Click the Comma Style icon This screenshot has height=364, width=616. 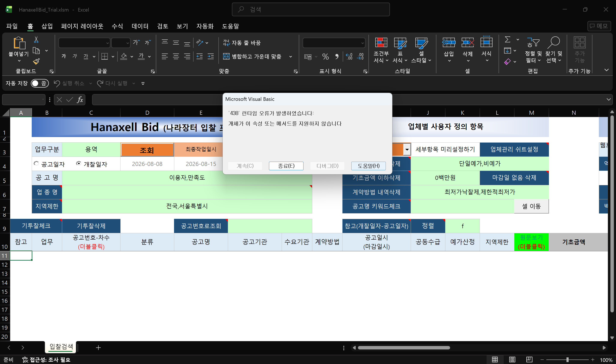point(337,57)
